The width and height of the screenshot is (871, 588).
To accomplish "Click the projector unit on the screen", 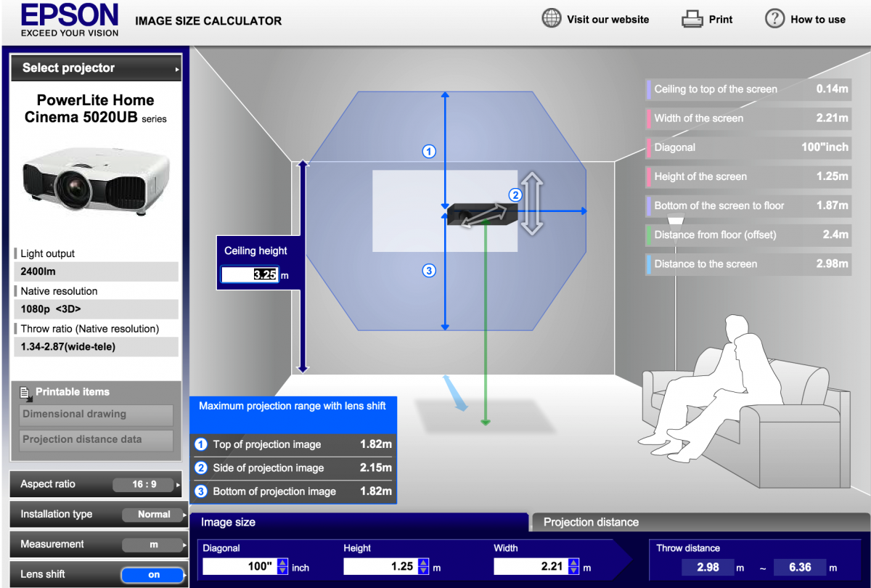I will tap(482, 214).
